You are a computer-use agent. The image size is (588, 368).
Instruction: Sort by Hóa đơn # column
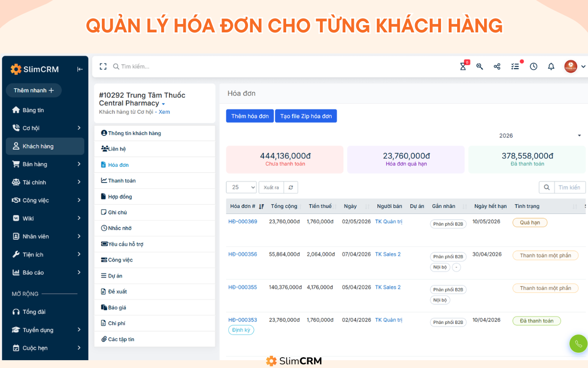click(x=247, y=206)
